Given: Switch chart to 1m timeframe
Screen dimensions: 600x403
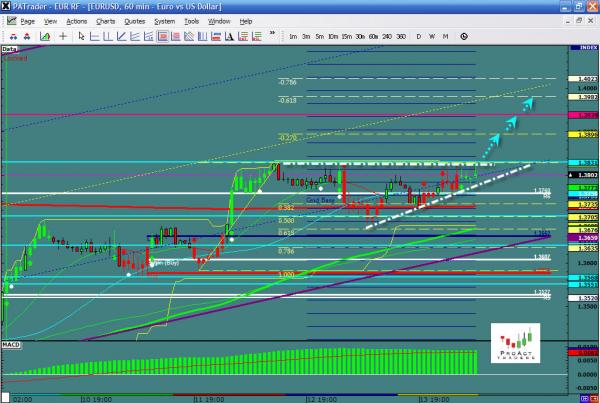Looking at the screenshot, I should pos(293,35).
